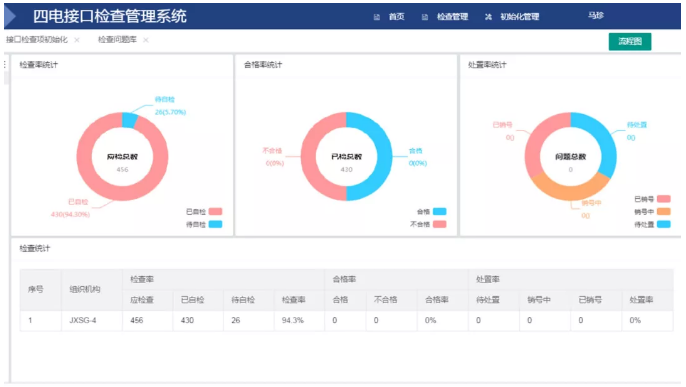Toggle 销号中 legend in 处置率统计 chart
The image size is (686, 387).
(652, 212)
